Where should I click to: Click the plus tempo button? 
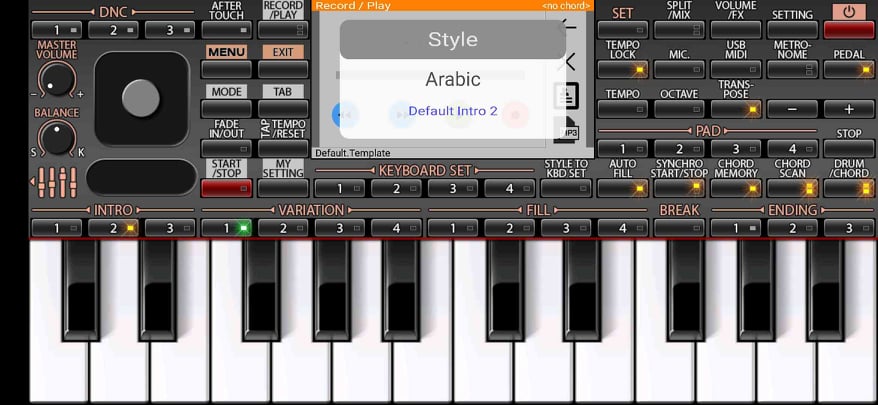coord(849,109)
